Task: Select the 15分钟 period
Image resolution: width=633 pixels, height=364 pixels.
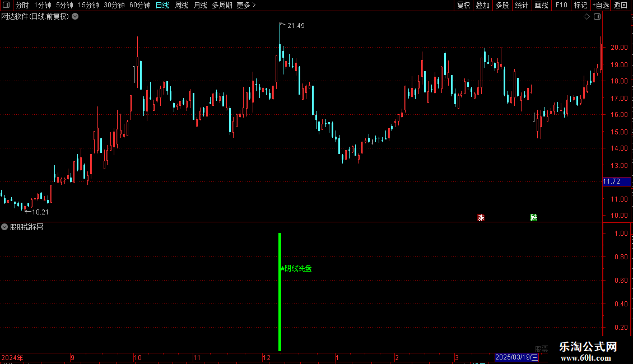Action: [89, 5]
